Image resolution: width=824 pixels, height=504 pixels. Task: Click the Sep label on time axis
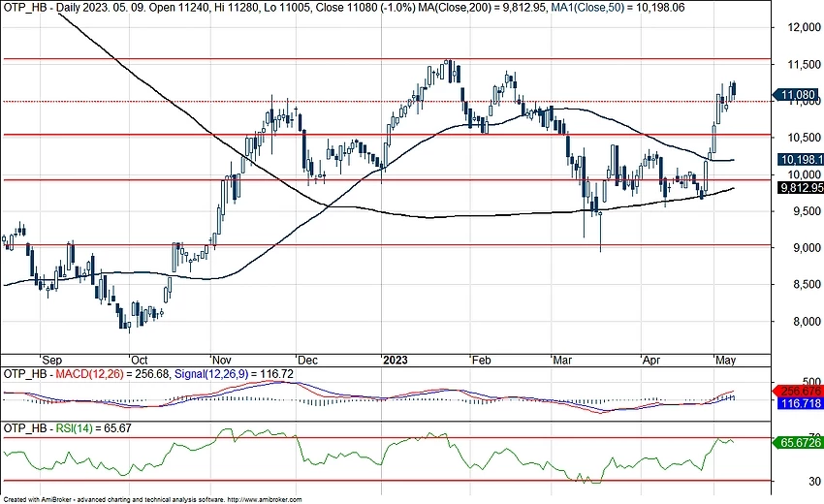coord(52,360)
